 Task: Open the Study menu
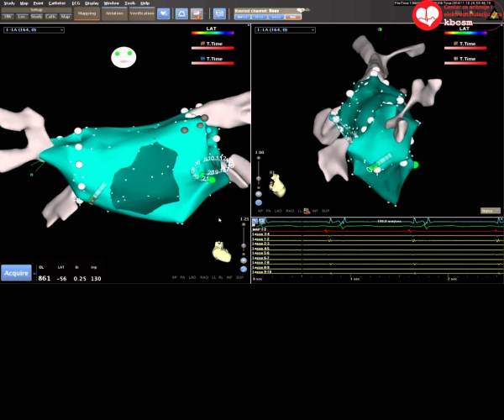coord(9,3)
